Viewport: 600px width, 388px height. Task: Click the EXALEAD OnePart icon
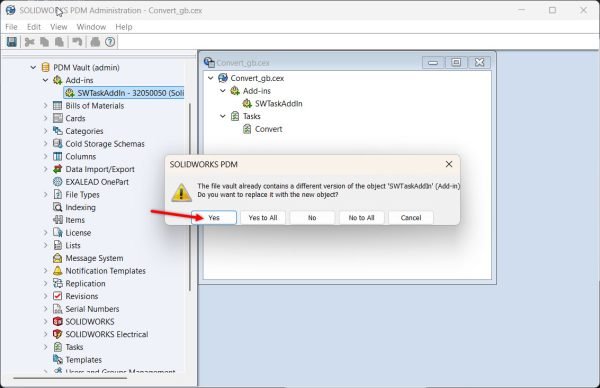pyautogui.click(x=57, y=182)
